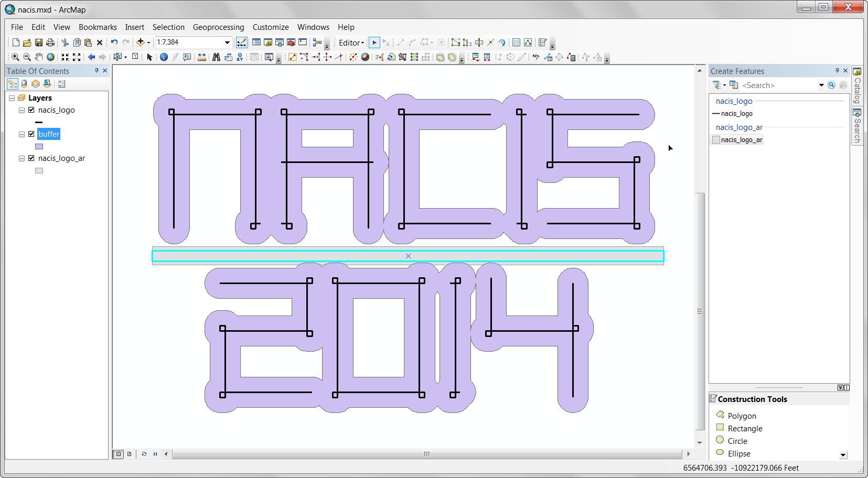Click the Go To XY icon

[x=240, y=57]
